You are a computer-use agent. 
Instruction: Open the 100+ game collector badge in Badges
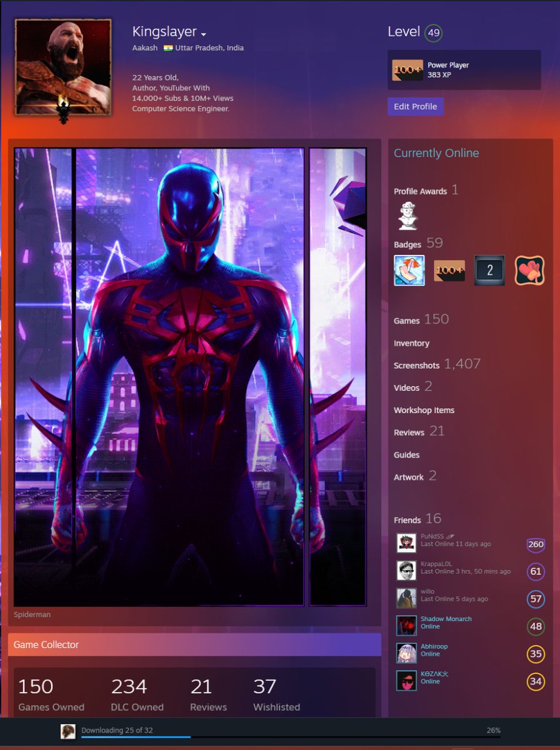[449, 271]
